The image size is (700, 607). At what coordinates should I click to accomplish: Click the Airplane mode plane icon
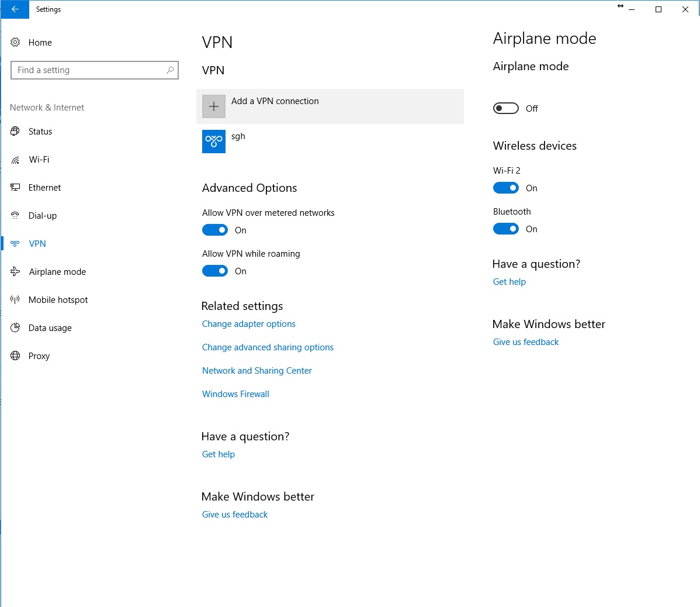pyautogui.click(x=15, y=271)
